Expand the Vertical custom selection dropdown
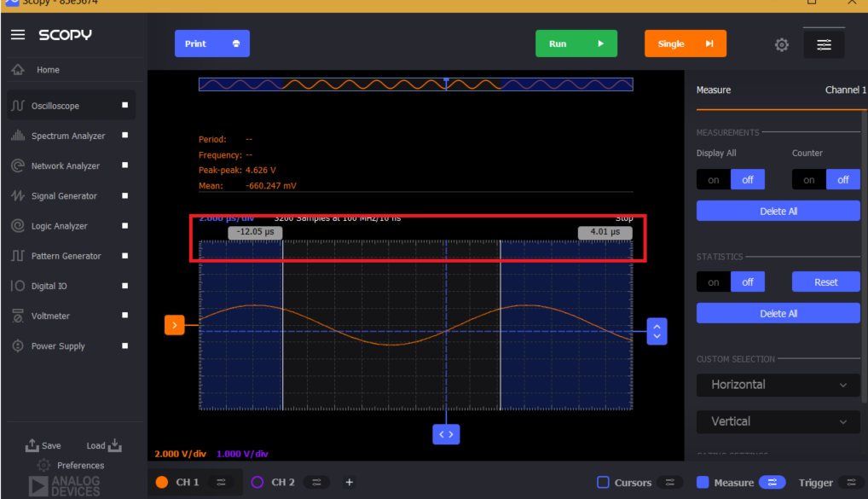The width and height of the screenshot is (868, 499). click(x=778, y=421)
